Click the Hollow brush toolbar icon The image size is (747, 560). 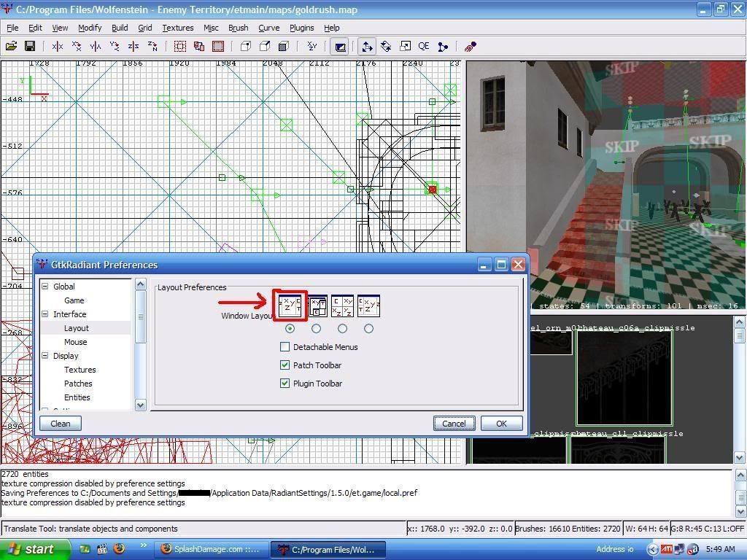(x=218, y=47)
